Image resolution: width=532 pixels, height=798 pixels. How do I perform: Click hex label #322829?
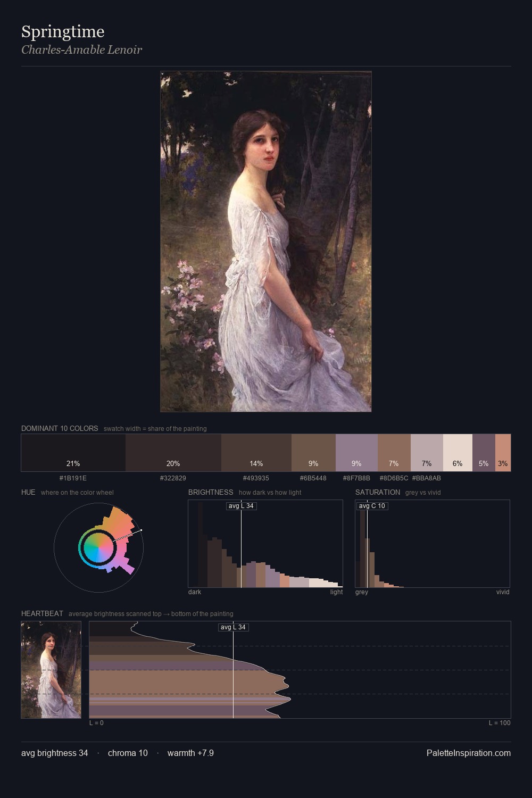pos(173,478)
